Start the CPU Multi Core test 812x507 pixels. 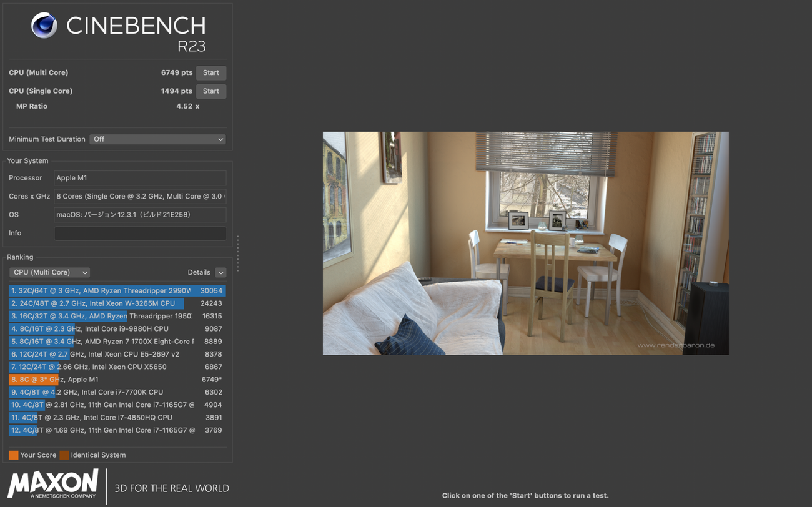point(210,73)
